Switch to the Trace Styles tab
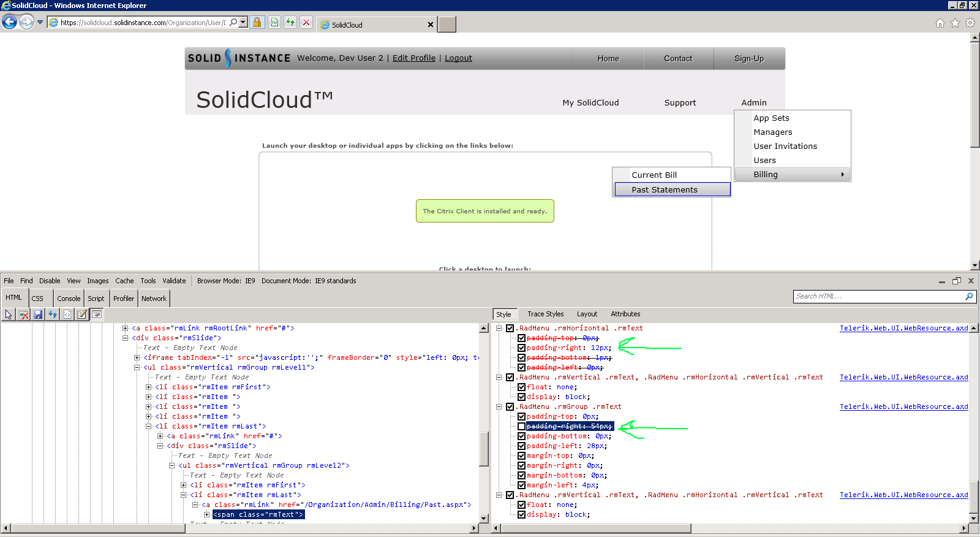The image size is (980, 537). (546, 314)
